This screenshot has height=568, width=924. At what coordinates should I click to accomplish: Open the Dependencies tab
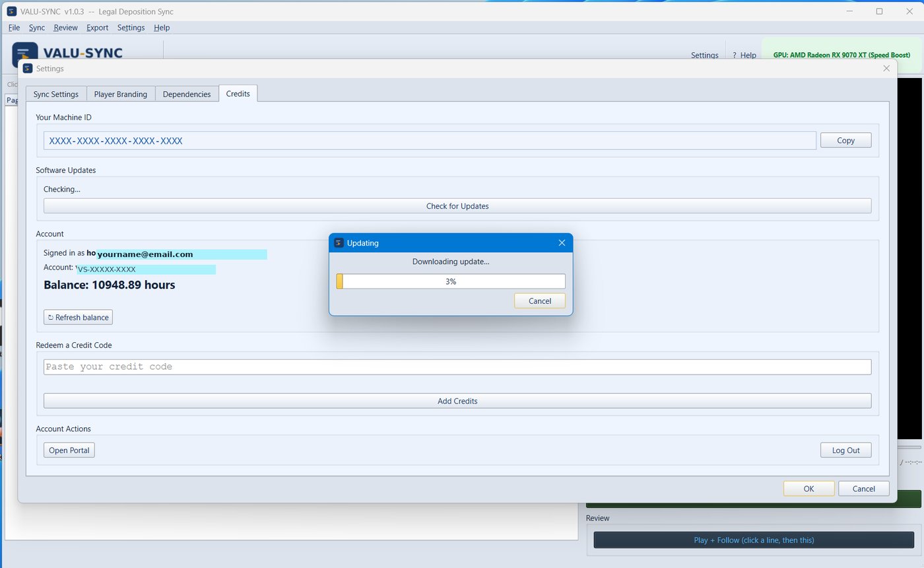click(187, 94)
